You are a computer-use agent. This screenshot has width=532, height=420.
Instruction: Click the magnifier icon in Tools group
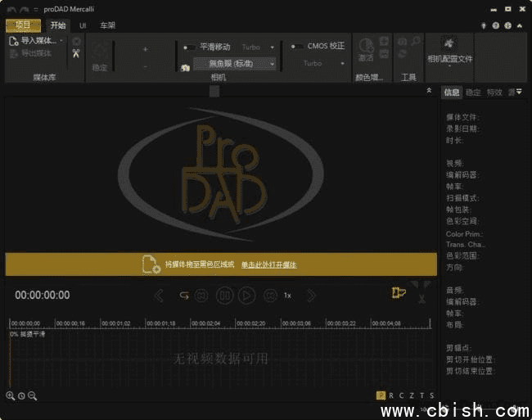point(416,42)
